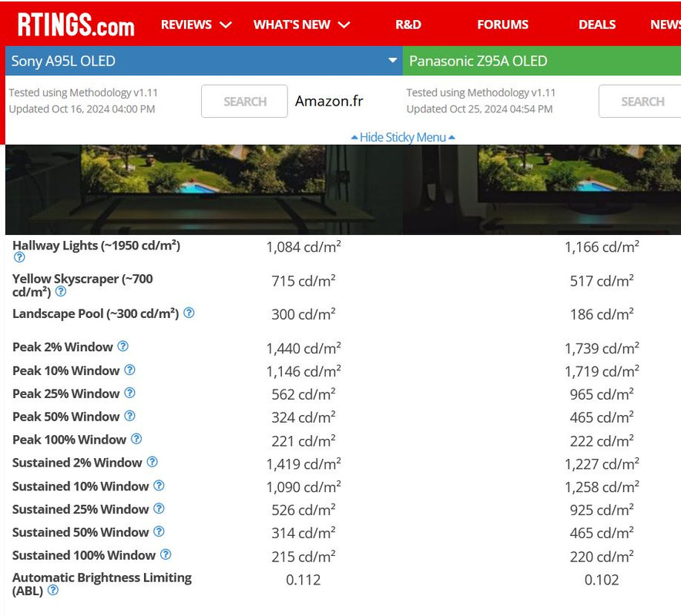Select Sony Peak 2% value 1,440 cd/m²
The height and width of the screenshot is (616, 681).
[304, 348]
